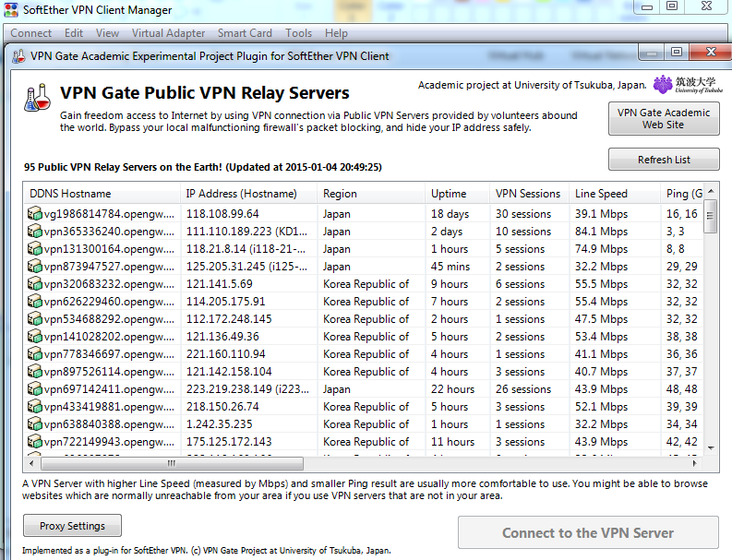The height and width of the screenshot is (560, 732).
Task: Select IP address 118.108.99.64
Action: (x=222, y=214)
